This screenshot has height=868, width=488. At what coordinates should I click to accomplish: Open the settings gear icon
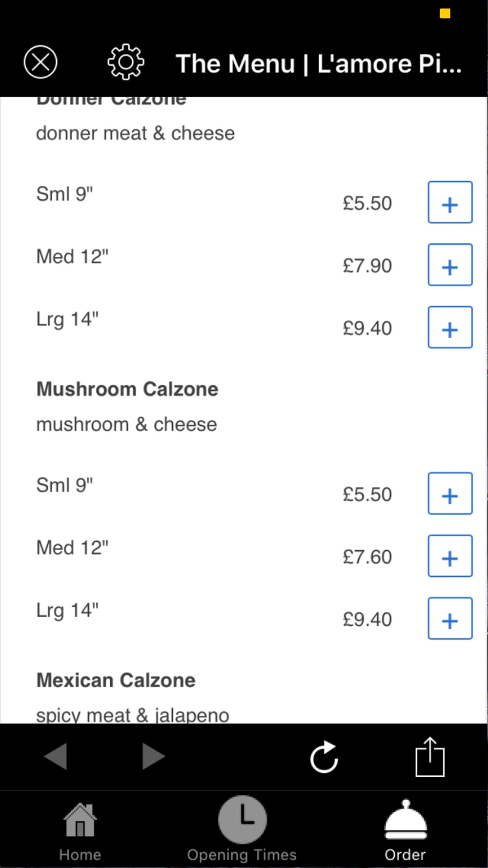pyautogui.click(x=126, y=62)
